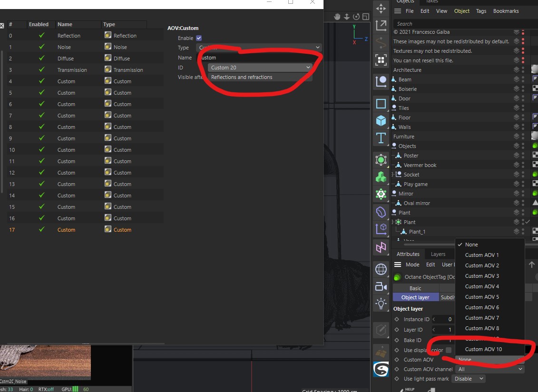538x392 pixels.
Task: Click the render preview thumbnail
Action: click(45, 362)
